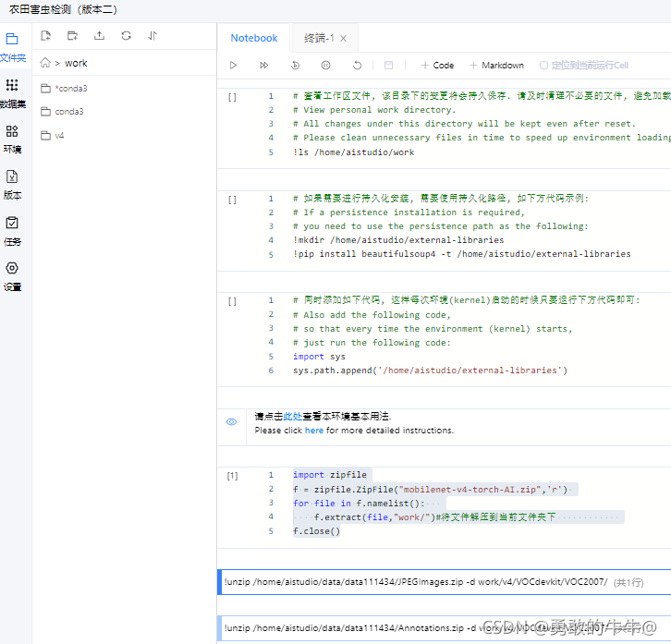Select the '# Also add the following code,' comment
This screenshot has height=644, width=671.
[372, 315]
